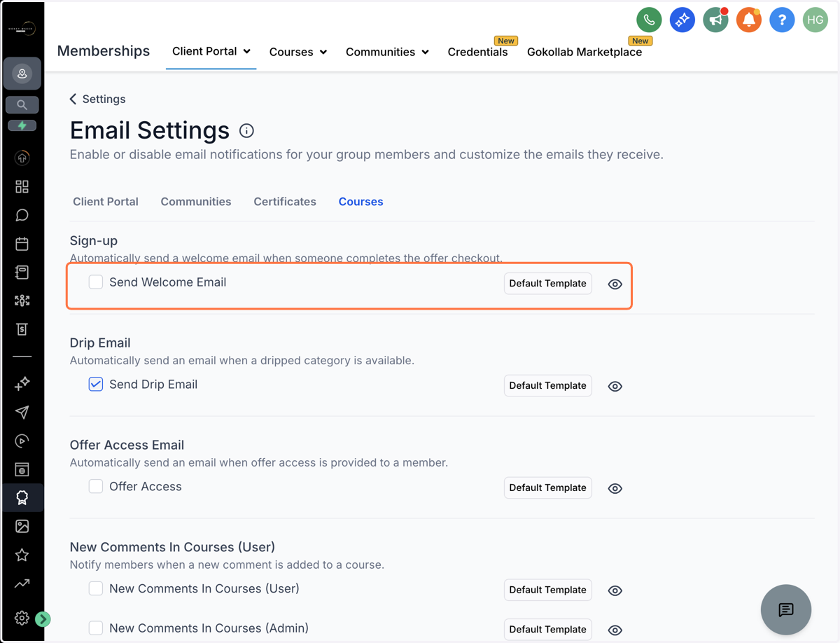This screenshot has height=643, width=840.
Task: Open the settings gear in sidebar
Action: 22,618
